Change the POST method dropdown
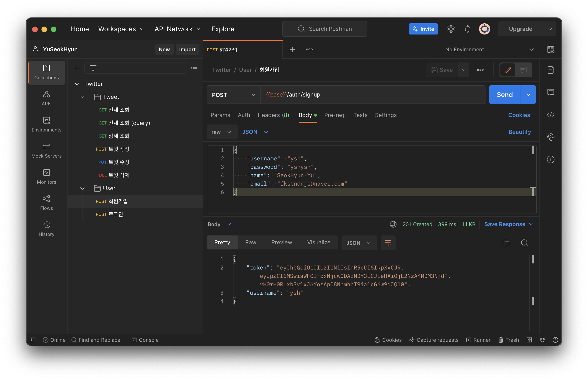The width and height of the screenshot is (588, 380). point(233,95)
